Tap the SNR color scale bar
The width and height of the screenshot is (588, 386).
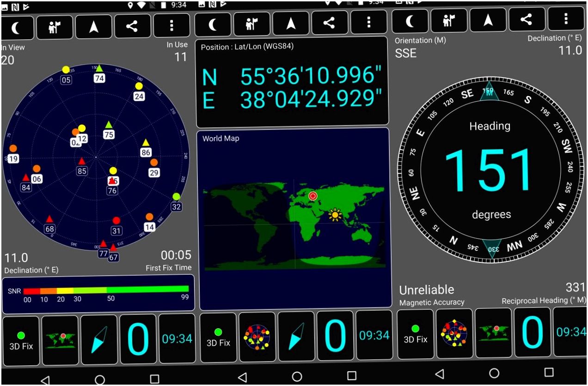pyautogui.click(x=106, y=290)
